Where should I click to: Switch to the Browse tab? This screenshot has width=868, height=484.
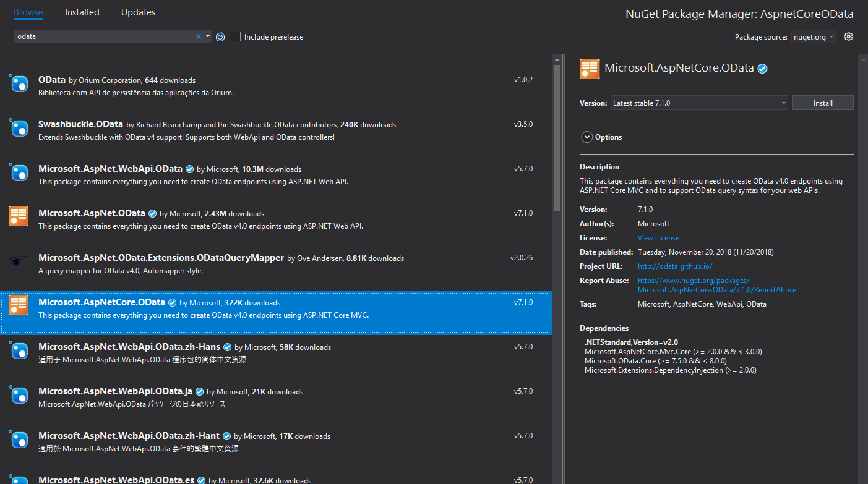(28, 12)
